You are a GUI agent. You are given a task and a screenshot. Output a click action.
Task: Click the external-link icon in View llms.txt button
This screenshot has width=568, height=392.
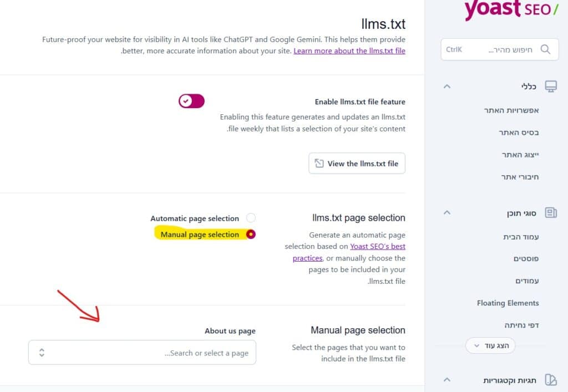[x=319, y=163]
